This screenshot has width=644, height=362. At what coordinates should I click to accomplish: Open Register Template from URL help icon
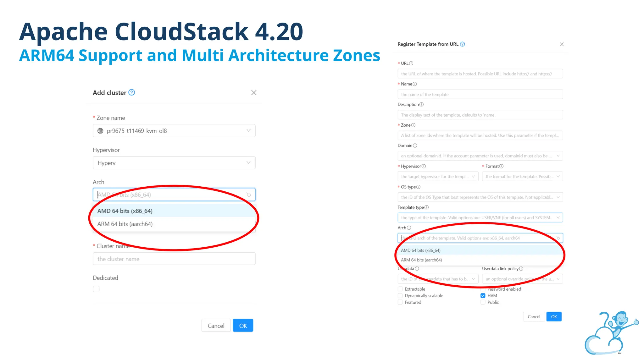click(x=462, y=44)
